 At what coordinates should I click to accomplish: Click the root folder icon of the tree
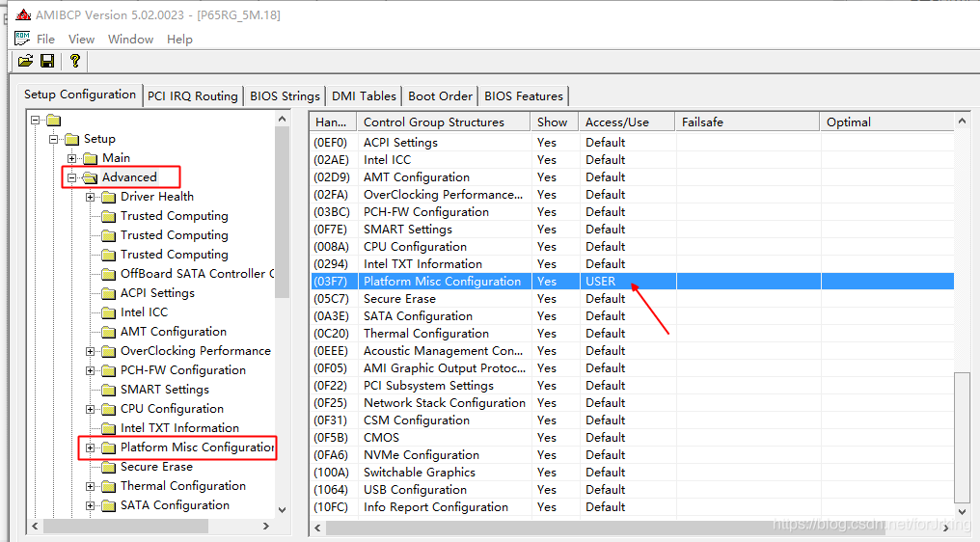(54, 120)
